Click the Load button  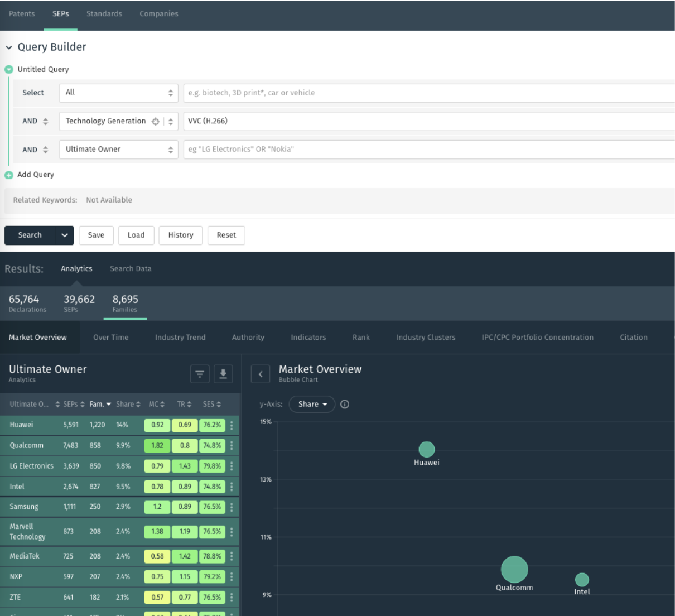[136, 235]
